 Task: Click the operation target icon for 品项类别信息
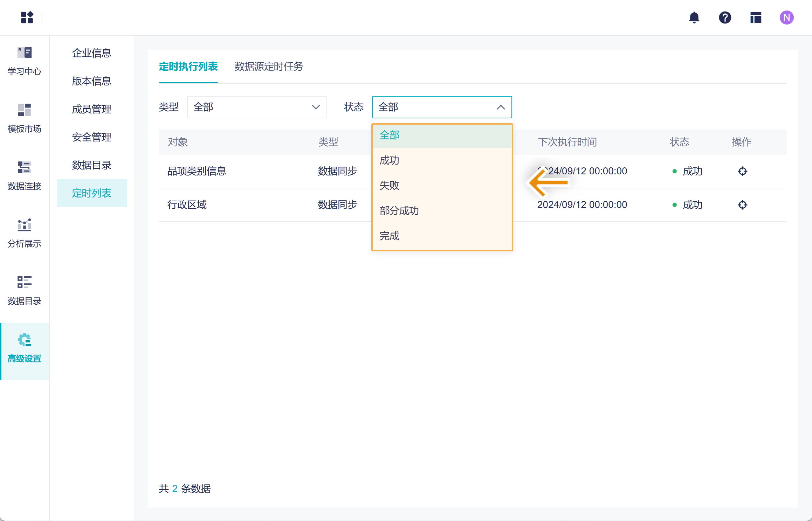click(742, 171)
